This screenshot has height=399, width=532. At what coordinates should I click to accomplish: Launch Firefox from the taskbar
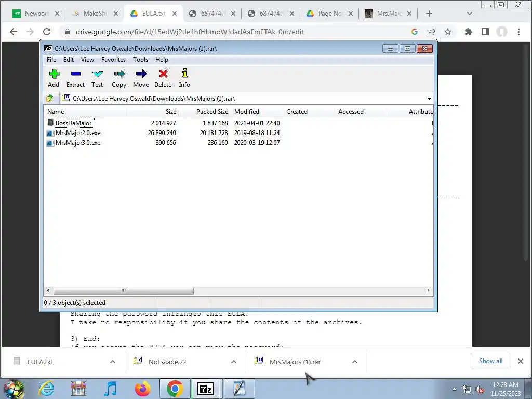(x=143, y=389)
